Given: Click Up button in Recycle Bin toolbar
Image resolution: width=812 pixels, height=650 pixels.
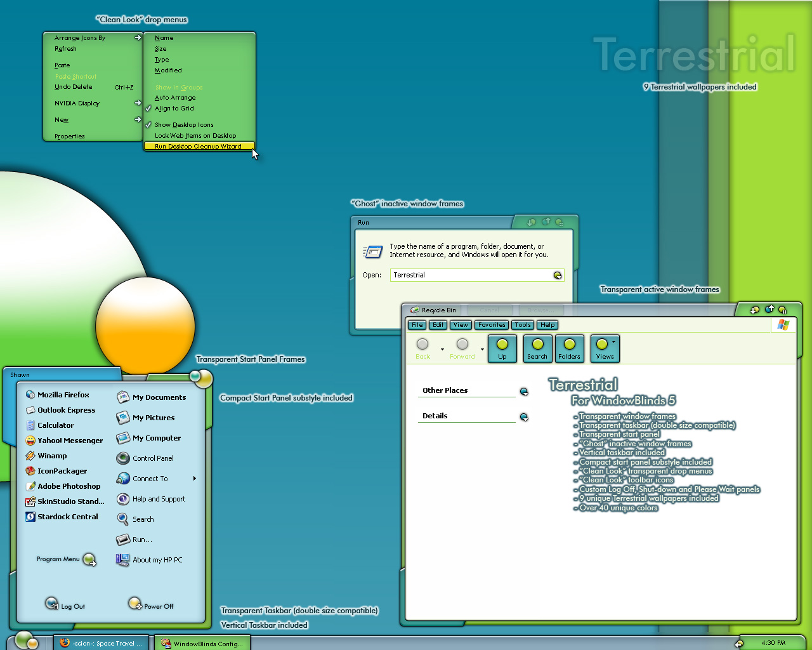Looking at the screenshot, I should point(502,348).
